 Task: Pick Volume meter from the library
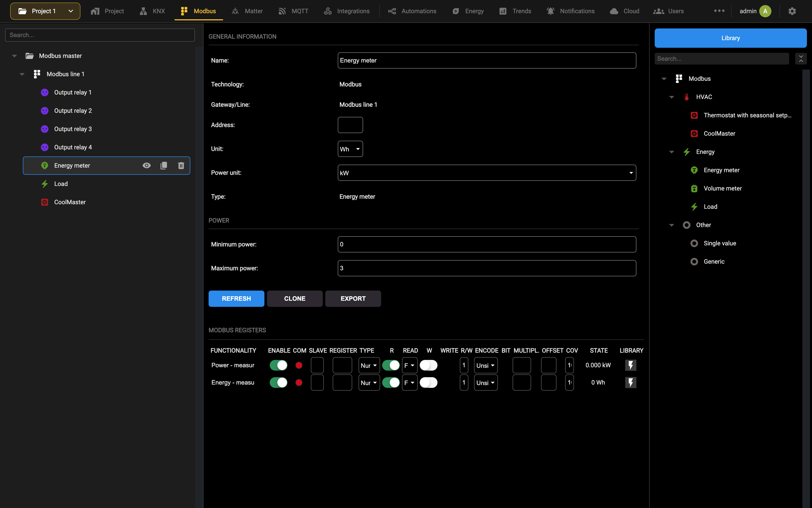pyautogui.click(x=723, y=188)
